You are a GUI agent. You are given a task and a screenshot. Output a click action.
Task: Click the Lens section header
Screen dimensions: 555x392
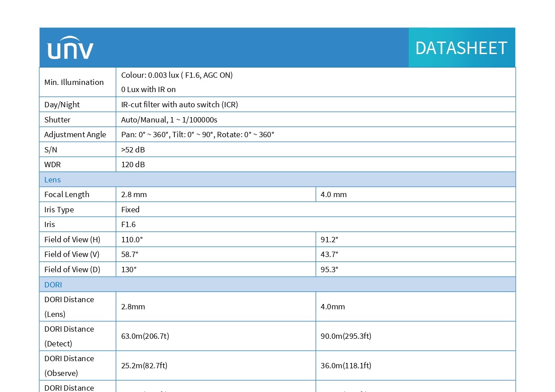point(277,180)
